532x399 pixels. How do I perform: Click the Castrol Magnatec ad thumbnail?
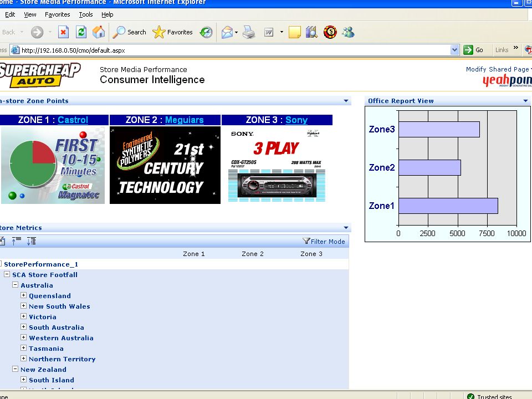click(53, 165)
